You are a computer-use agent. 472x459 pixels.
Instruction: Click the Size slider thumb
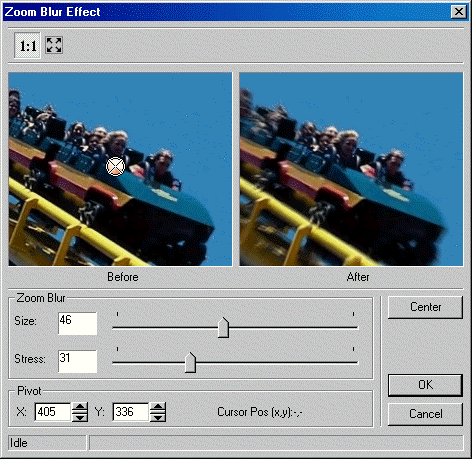(x=223, y=328)
